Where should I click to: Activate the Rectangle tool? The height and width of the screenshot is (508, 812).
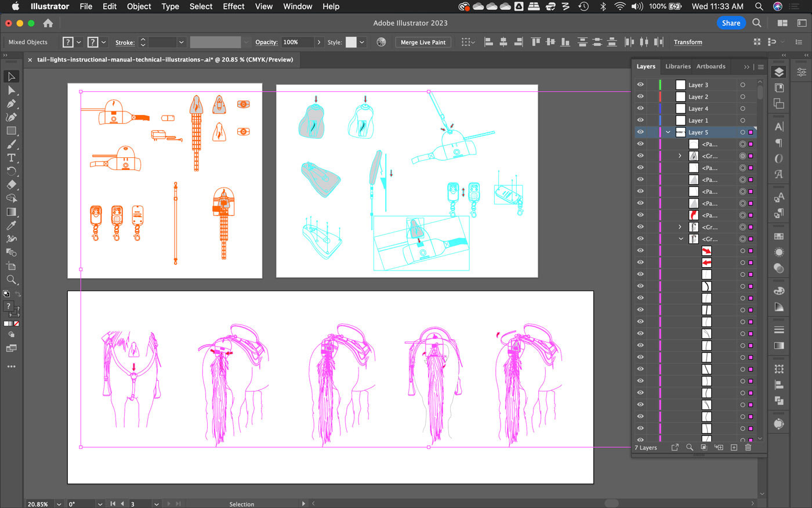(11, 131)
